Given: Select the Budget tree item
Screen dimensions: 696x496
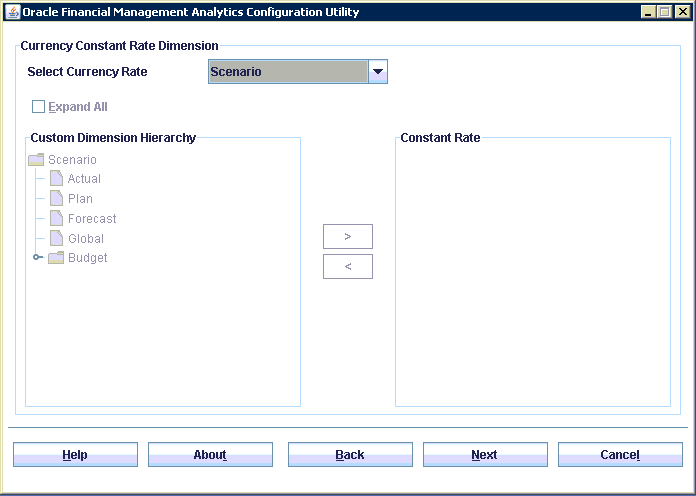Looking at the screenshot, I should (88, 258).
